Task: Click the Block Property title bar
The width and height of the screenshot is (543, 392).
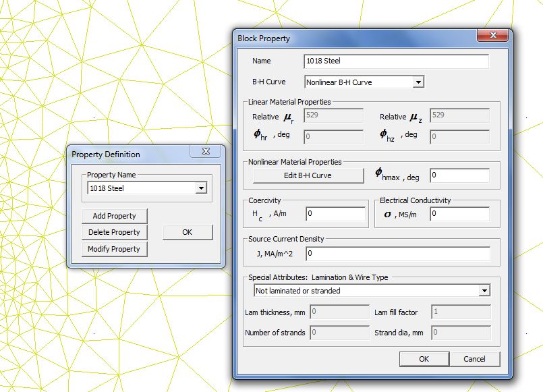Action: click(351, 38)
